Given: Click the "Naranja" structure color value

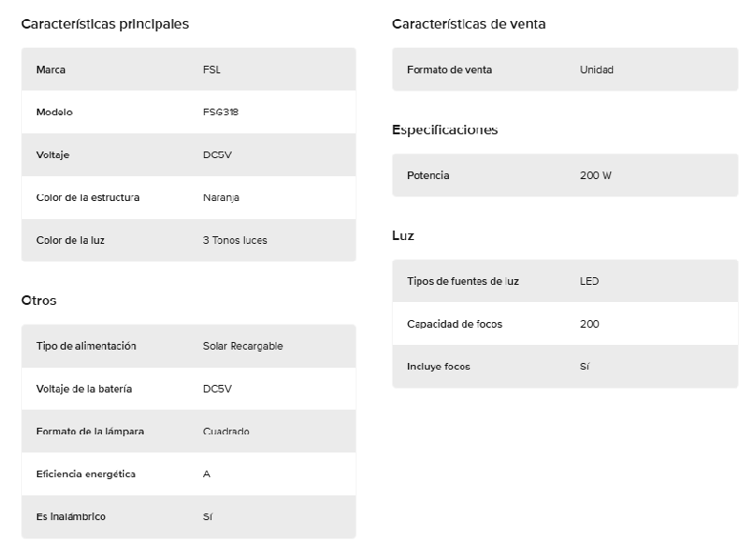Looking at the screenshot, I should (x=221, y=197).
